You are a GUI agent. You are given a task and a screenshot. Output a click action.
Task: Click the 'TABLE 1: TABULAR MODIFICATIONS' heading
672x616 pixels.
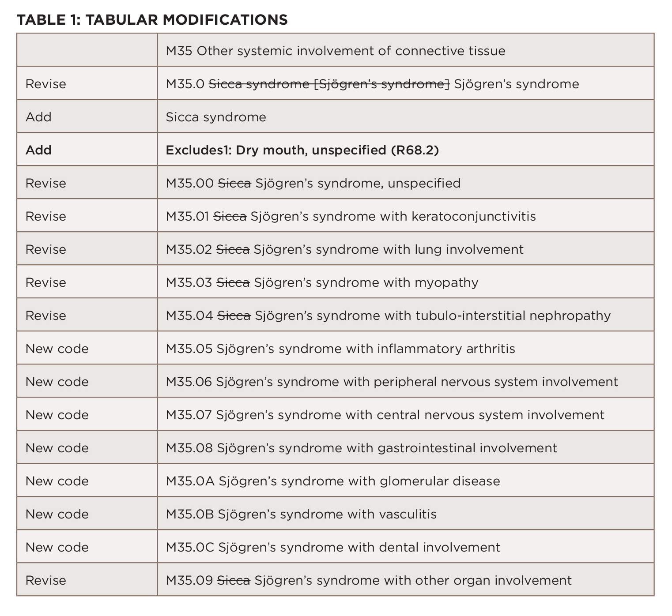click(x=152, y=19)
